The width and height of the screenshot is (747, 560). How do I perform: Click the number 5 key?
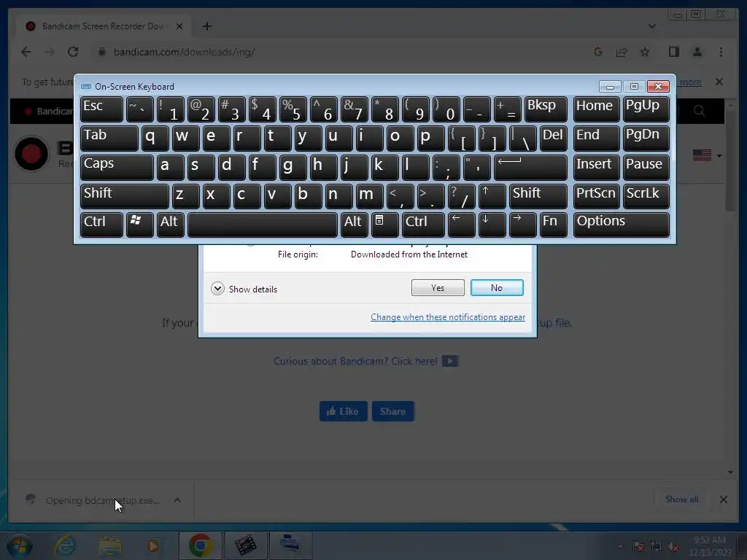[293, 109]
